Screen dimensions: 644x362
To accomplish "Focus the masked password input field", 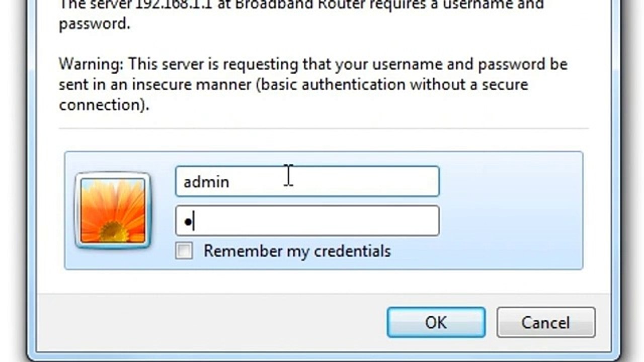I will [x=307, y=221].
